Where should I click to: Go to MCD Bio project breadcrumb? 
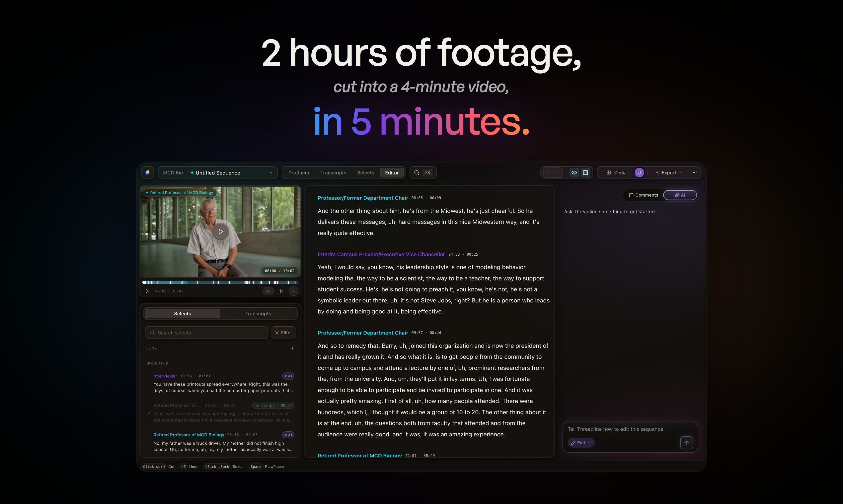tap(173, 172)
